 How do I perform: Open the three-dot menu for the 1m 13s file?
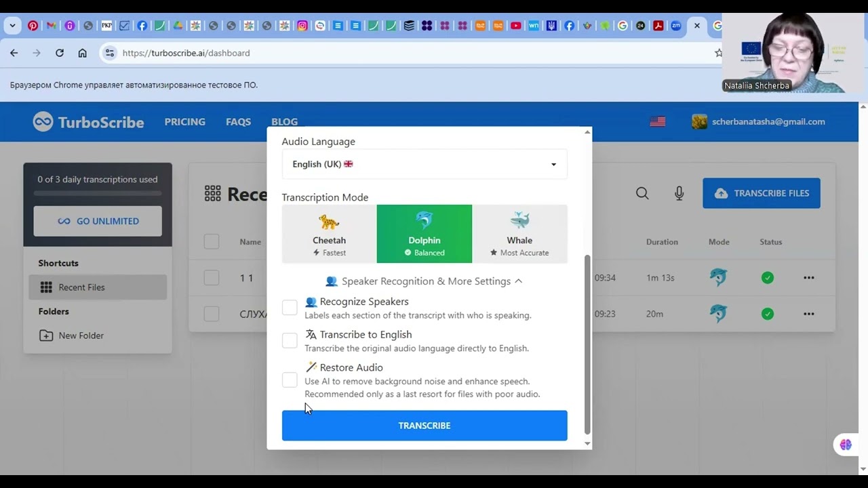[x=809, y=277]
